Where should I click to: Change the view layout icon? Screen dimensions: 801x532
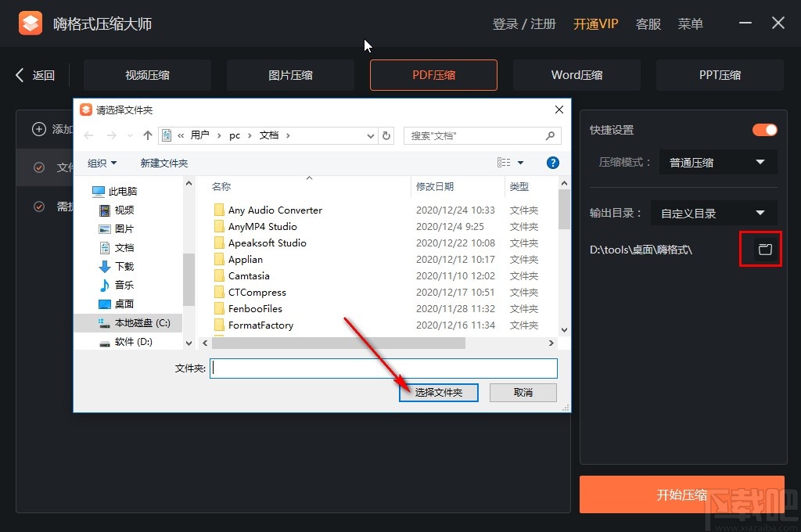tap(504, 163)
